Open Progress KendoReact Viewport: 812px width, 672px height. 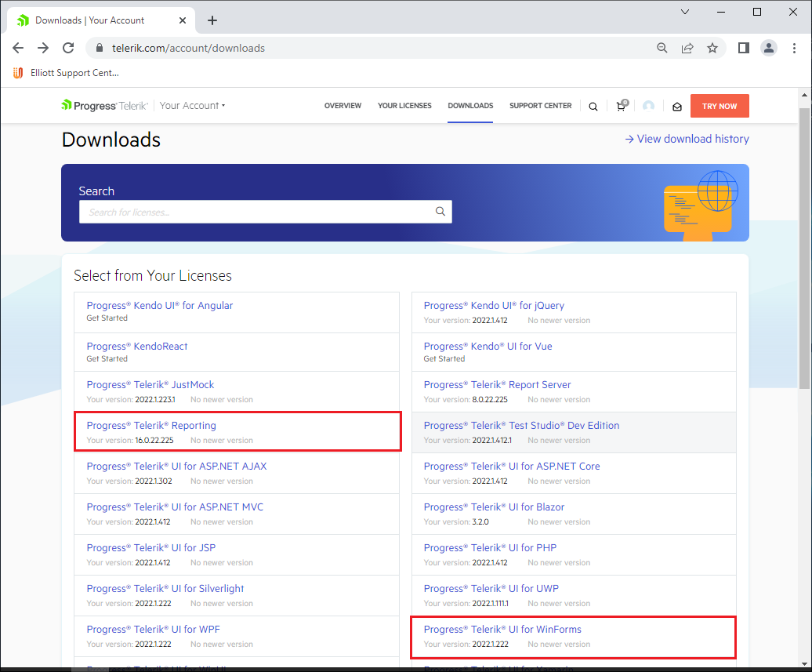tap(136, 347)
